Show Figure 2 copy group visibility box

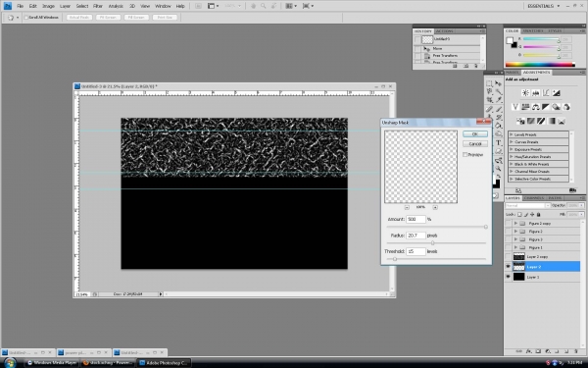509,224
